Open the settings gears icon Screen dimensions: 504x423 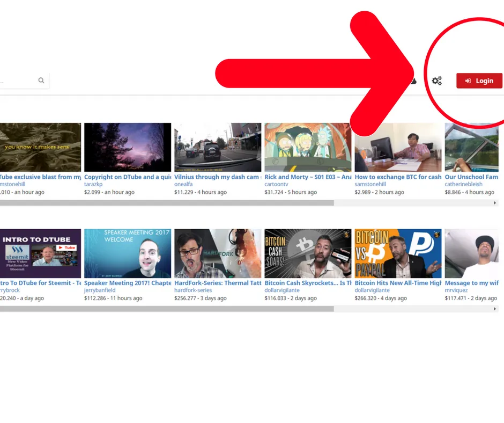(436, 81)
